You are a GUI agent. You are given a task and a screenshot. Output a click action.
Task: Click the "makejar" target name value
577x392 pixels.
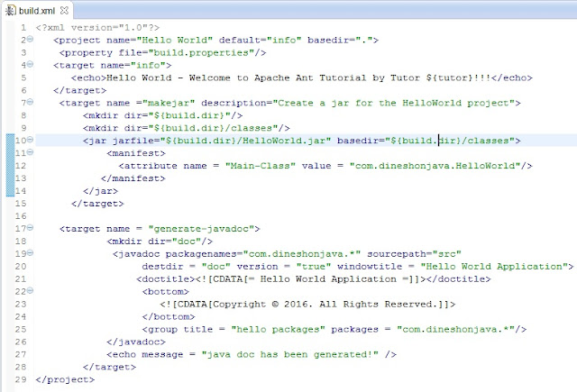point(169,103)
